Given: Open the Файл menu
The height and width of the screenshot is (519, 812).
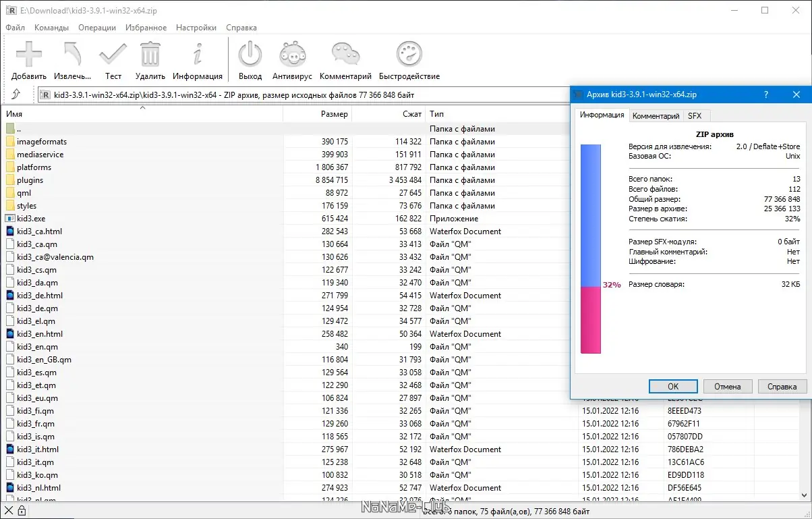Looking at the screenshot, I should [15, 28].
